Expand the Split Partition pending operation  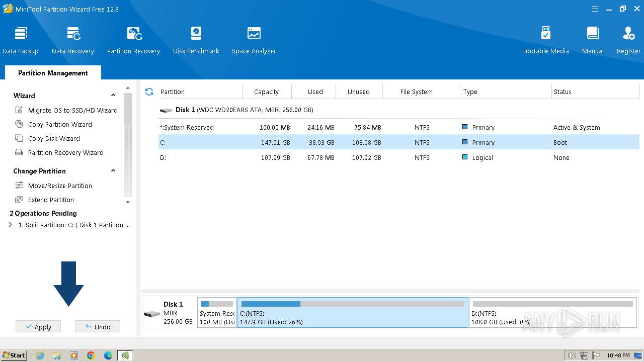click(x=11, y=225)
